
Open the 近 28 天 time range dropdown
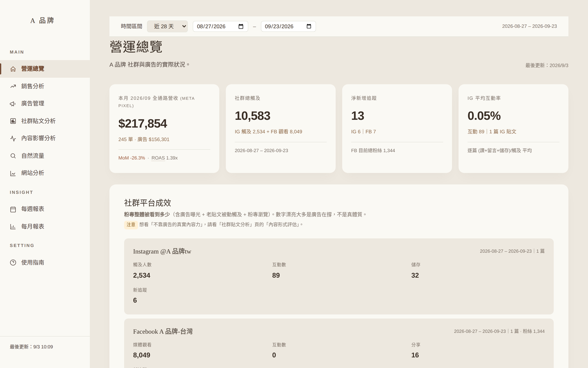pyautogui.click(x=167, y=26)
